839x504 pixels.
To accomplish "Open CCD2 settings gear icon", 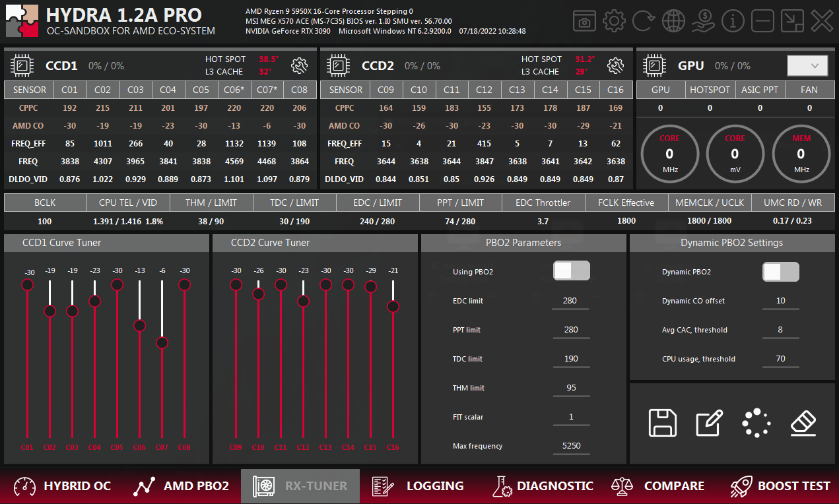I will pyautogui.click(x=616, y=65).
